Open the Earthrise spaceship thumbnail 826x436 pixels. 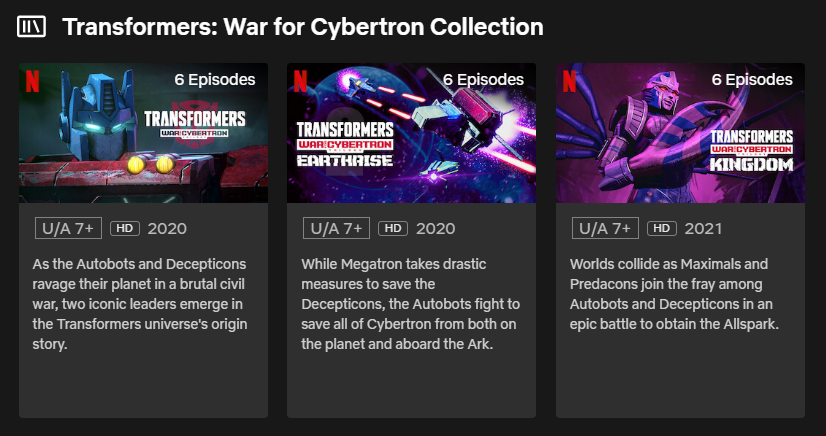click(411, 133)
